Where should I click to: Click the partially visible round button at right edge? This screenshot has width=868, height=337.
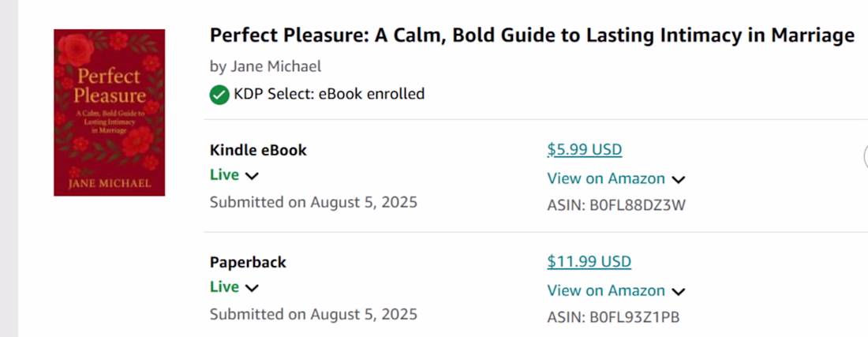[865, 157]
